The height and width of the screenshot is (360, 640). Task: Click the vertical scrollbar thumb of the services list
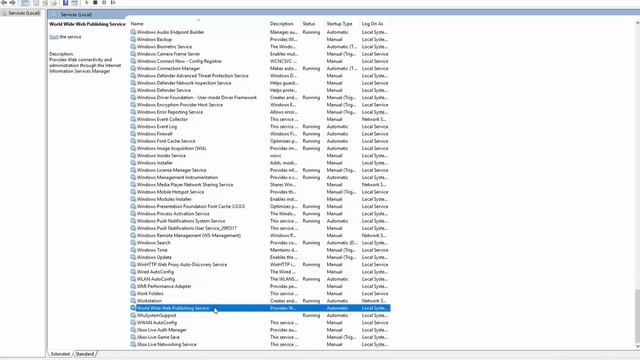637,316
